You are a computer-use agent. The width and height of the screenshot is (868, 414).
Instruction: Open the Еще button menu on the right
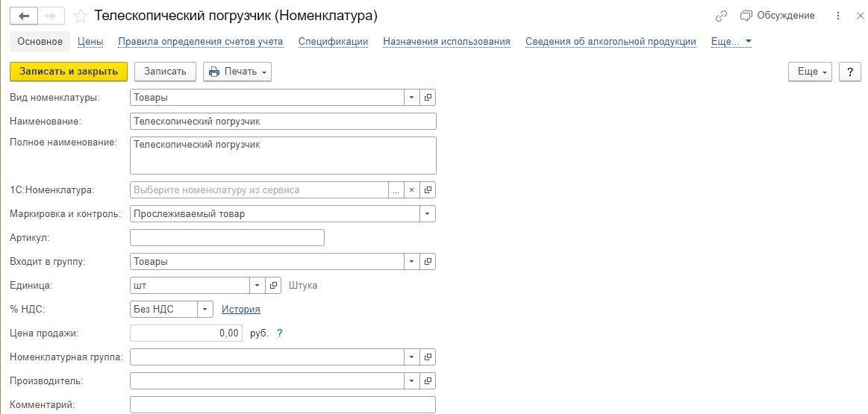(810, 72)
